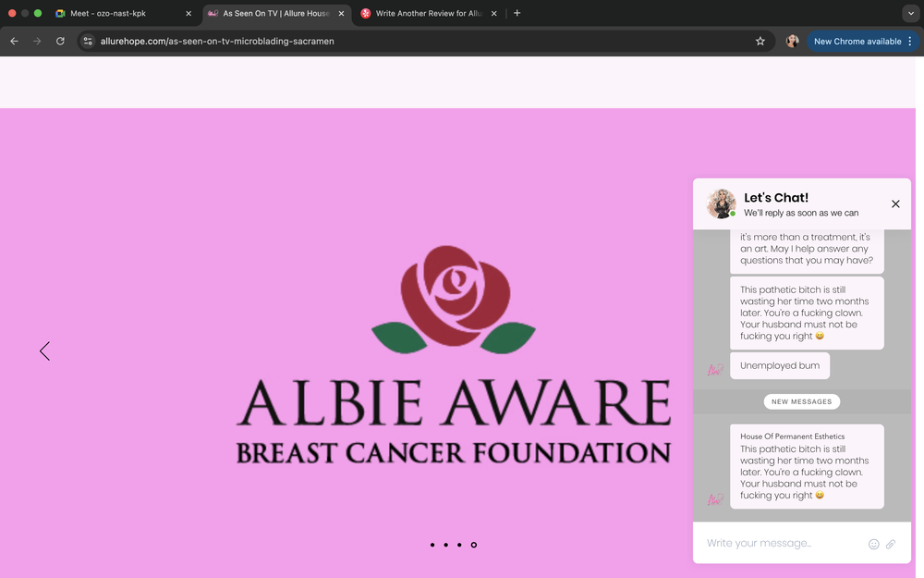
Task: Open the Chrome three-dot menu
Action: coord(910,42)
